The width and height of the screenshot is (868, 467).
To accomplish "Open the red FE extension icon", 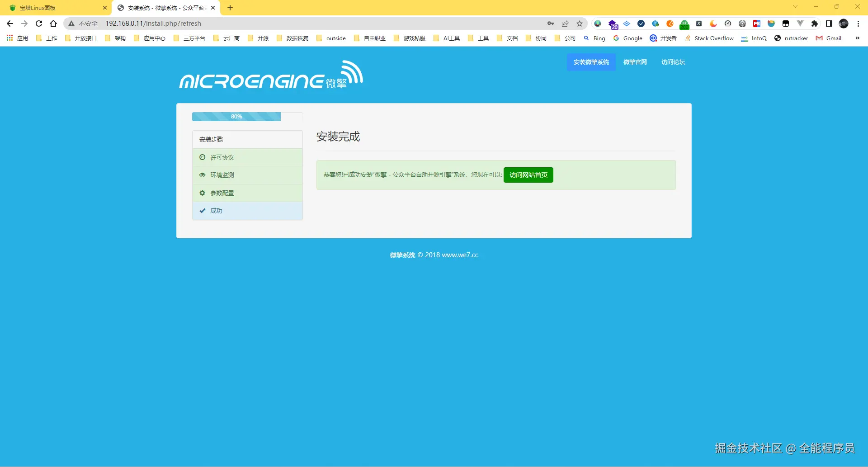I will (757, 24).
